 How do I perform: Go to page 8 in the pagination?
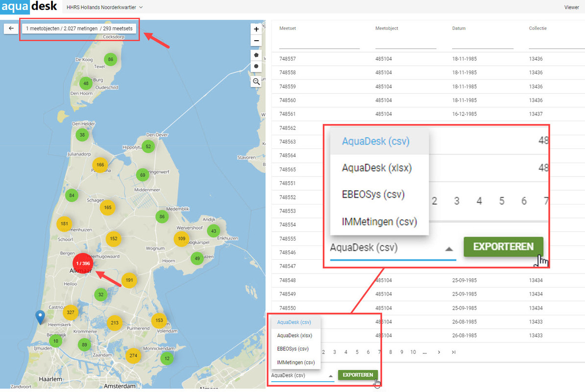(390, 352)
